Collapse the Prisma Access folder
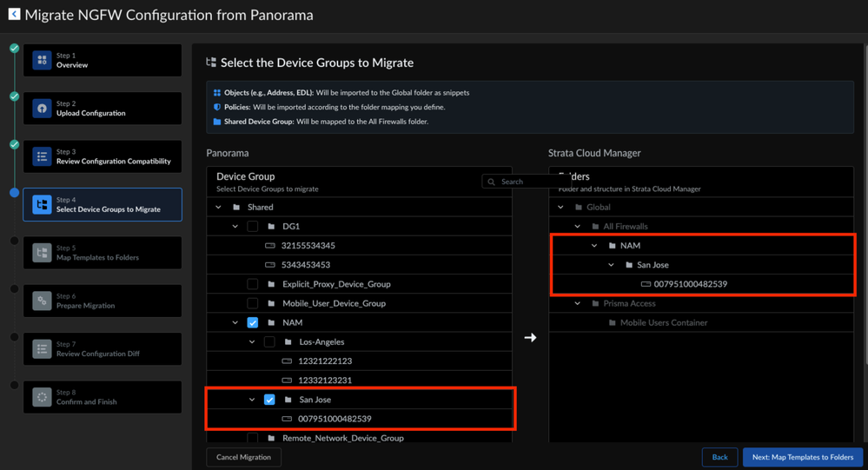This screenshot has width=868, height=470. coord(578,303)
